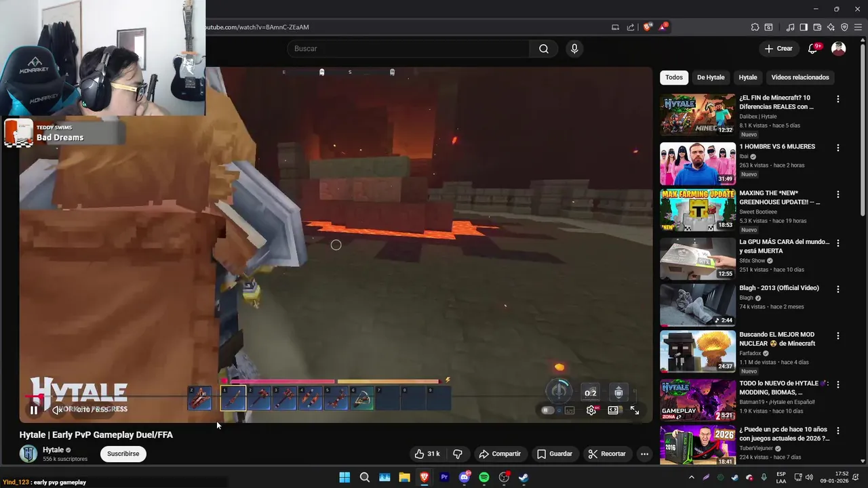Screen dimensions: 868x488
Task: Open options menu for 'La GPU MÁS CARA'
Action: pyautogui.click(x=838, y=243)
